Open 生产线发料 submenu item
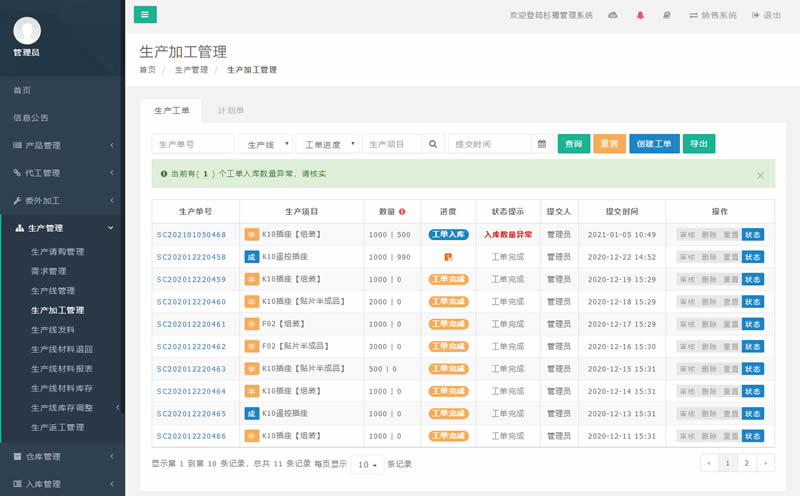The image size is (800, 496). [x=53, y=330]
